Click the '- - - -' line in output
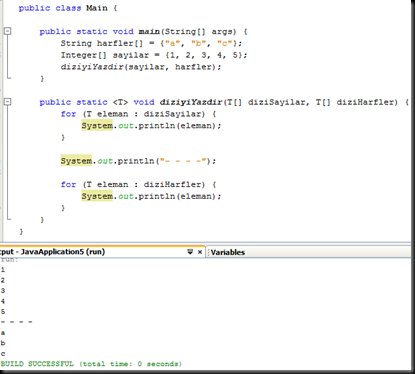Screen dimensions: 415x374 (16, 322)
